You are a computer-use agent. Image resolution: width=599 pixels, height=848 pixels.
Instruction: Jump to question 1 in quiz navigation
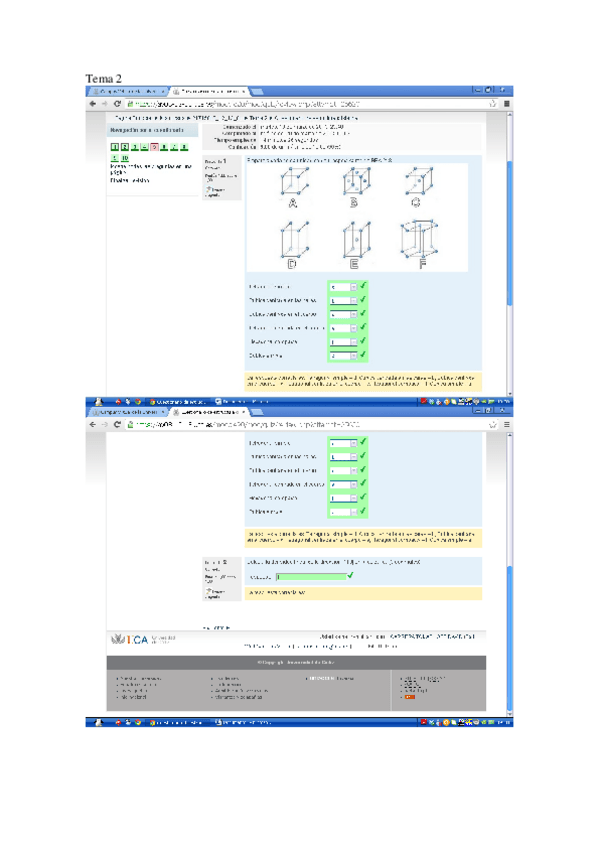pos(115,147)
